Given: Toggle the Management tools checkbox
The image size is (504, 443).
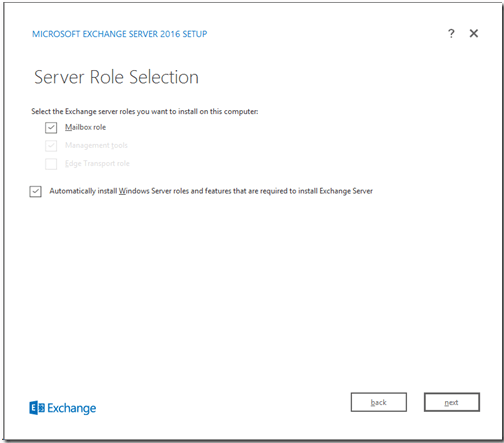Looking at the screenshot, I should click(x=51, y=146).
